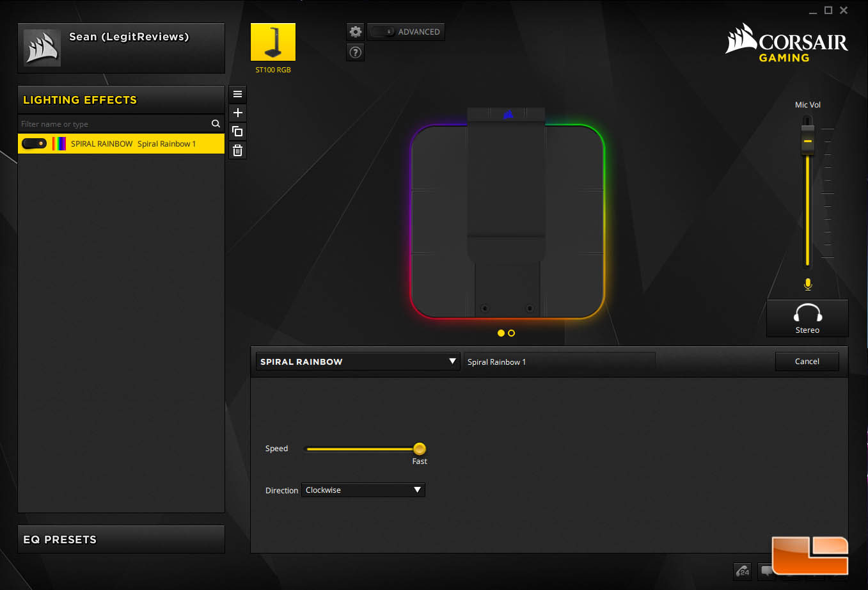Screen dimensions: 868x590
Task: Open settings via the gear icon
Action: 356,31
